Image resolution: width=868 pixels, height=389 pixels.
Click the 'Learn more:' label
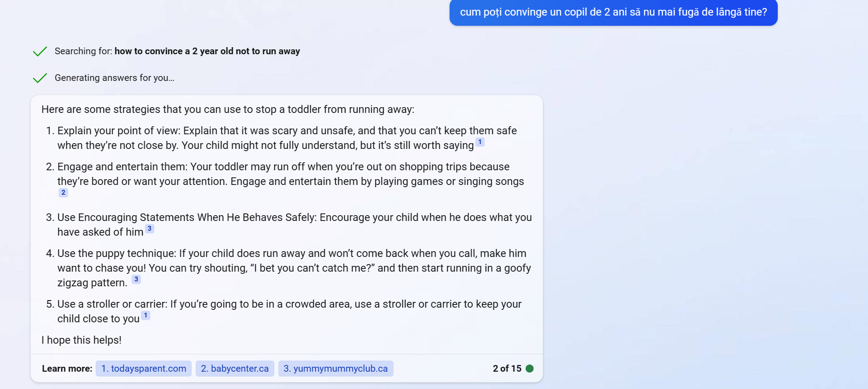(67, 369)
